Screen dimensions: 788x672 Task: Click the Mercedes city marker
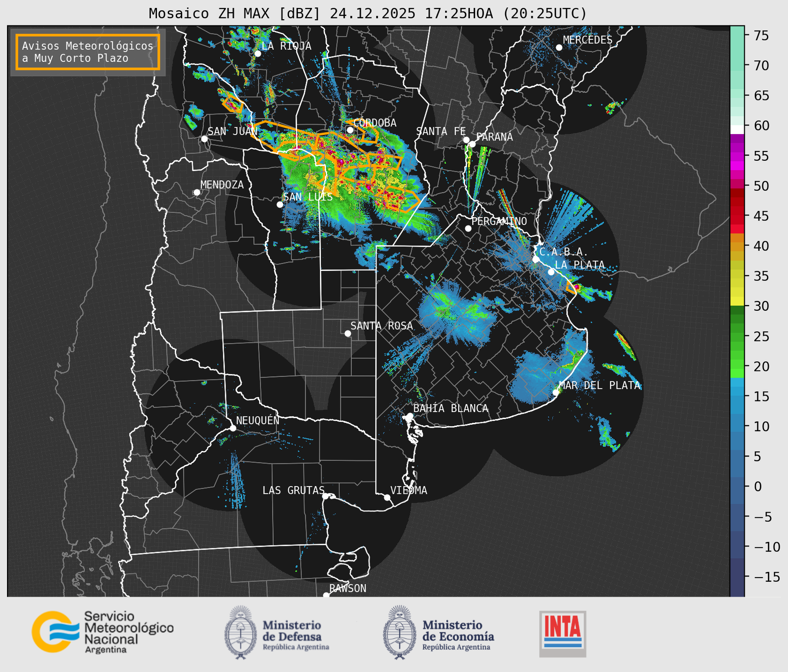559,48
